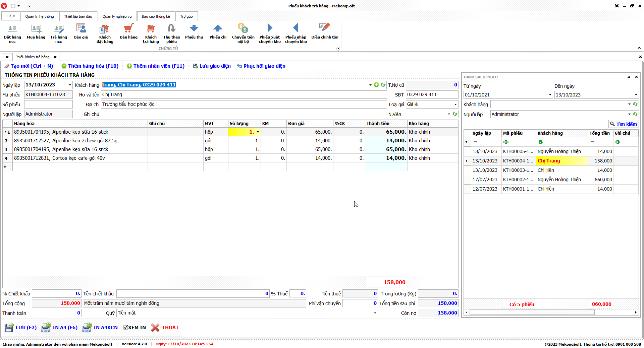
Task: Expand the Quỹ Tiền mặt dropdown
Action: point(375,313)
